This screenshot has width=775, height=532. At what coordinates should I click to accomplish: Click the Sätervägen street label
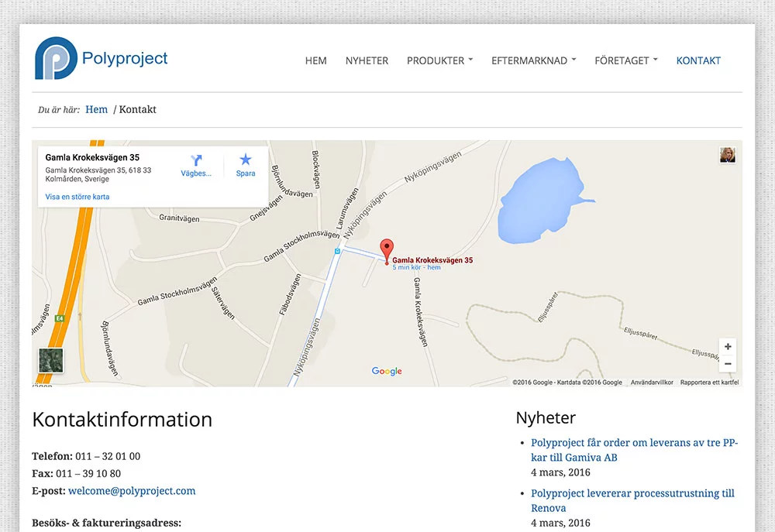coord(223,303)
